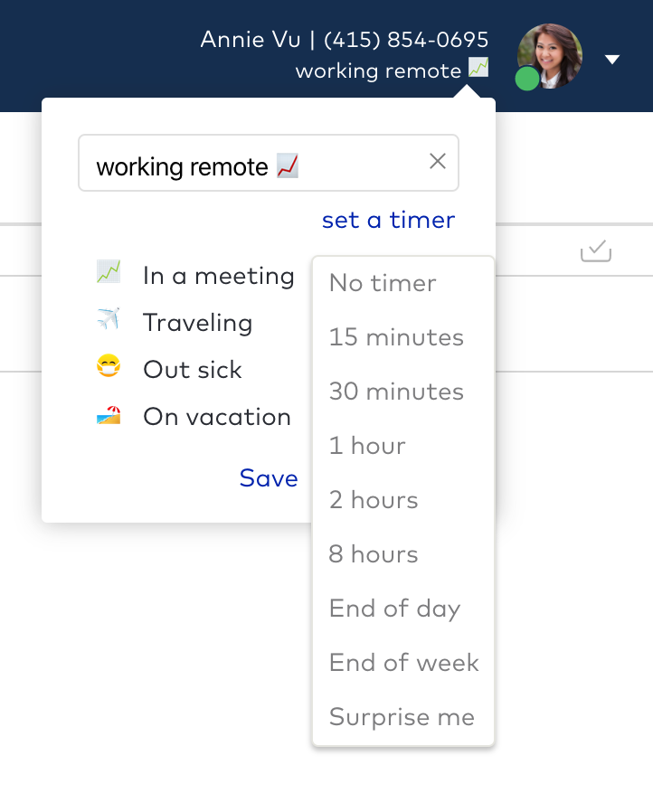
Task: Click the airplane emoji next to Traveling
Action: [x=109, y=318]
